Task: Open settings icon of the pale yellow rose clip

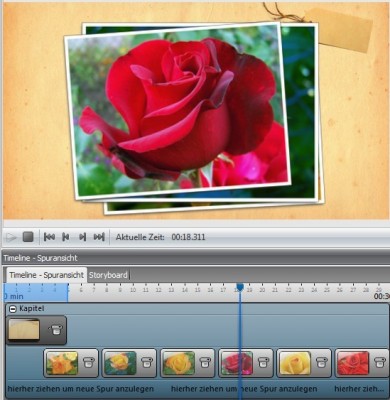Action: 321,363
